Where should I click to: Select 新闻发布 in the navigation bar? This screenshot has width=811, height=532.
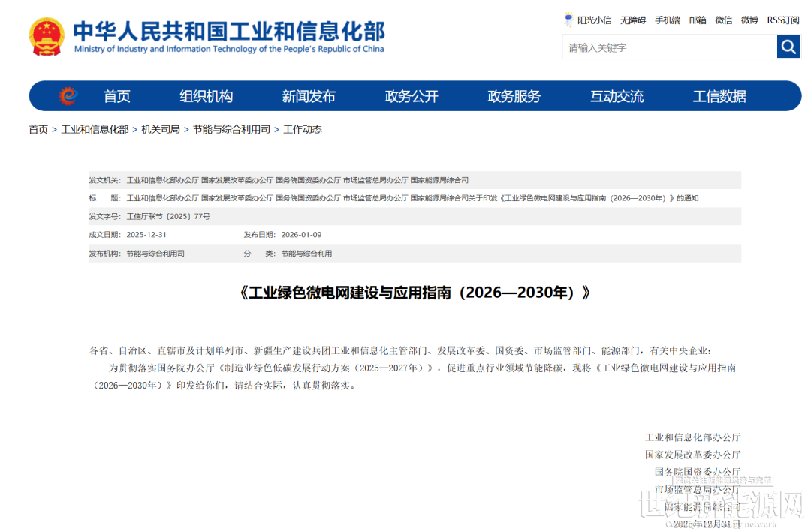(309, 96)
